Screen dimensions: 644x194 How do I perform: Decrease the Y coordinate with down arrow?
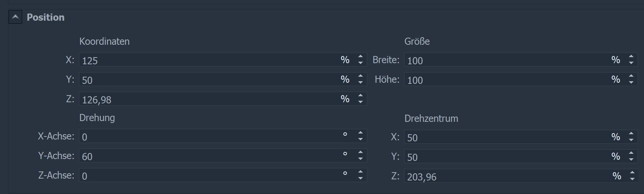coord(361,83)
